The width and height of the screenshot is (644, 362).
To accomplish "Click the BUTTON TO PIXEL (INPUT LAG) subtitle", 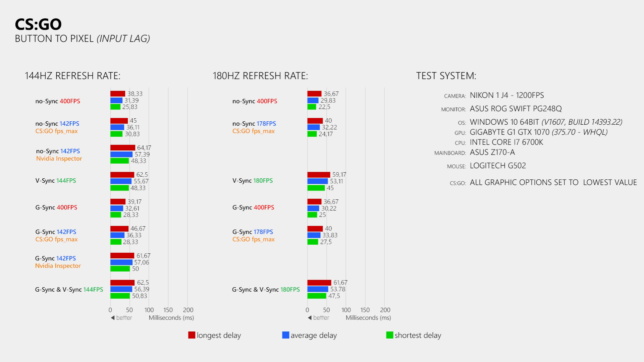I will coord(83,39).
